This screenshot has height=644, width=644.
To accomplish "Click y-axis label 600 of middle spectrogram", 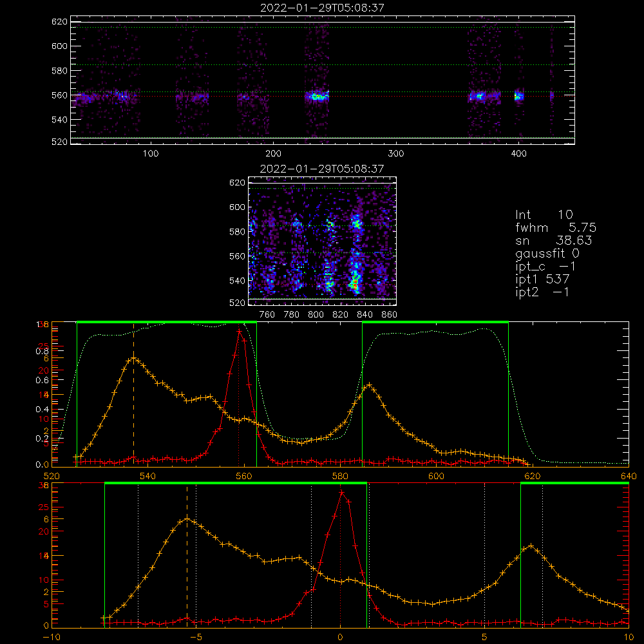I will pyautogui.click(x=237, y=207).
